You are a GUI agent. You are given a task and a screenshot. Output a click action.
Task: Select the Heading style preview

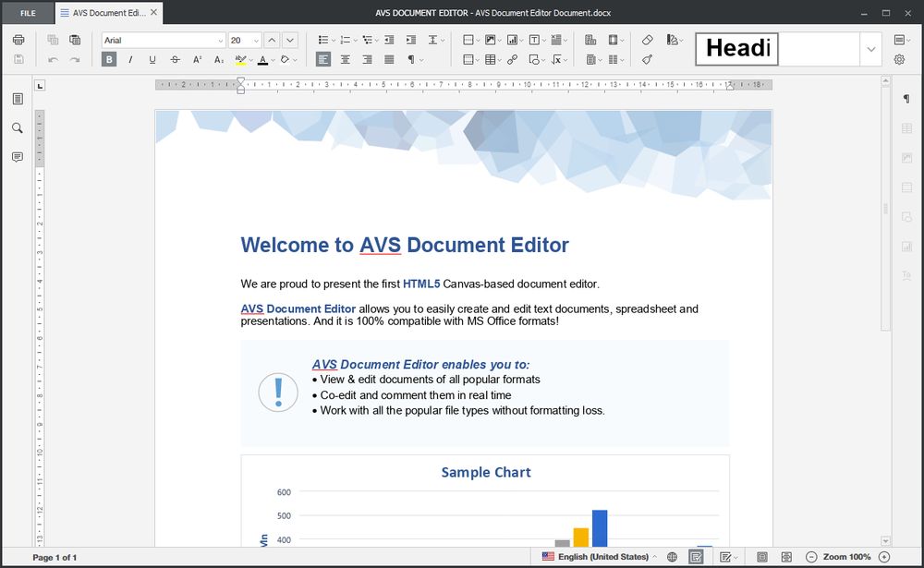736,49
